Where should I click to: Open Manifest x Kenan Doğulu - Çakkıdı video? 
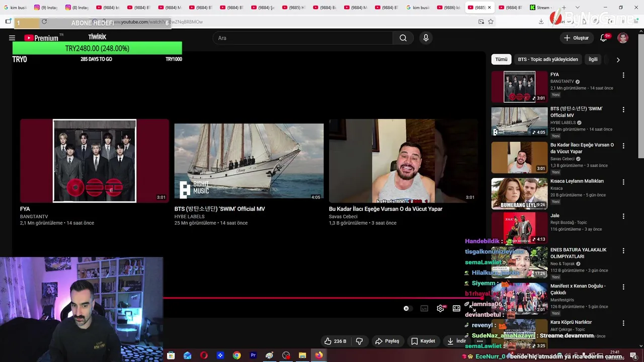[x=578, y=289]
